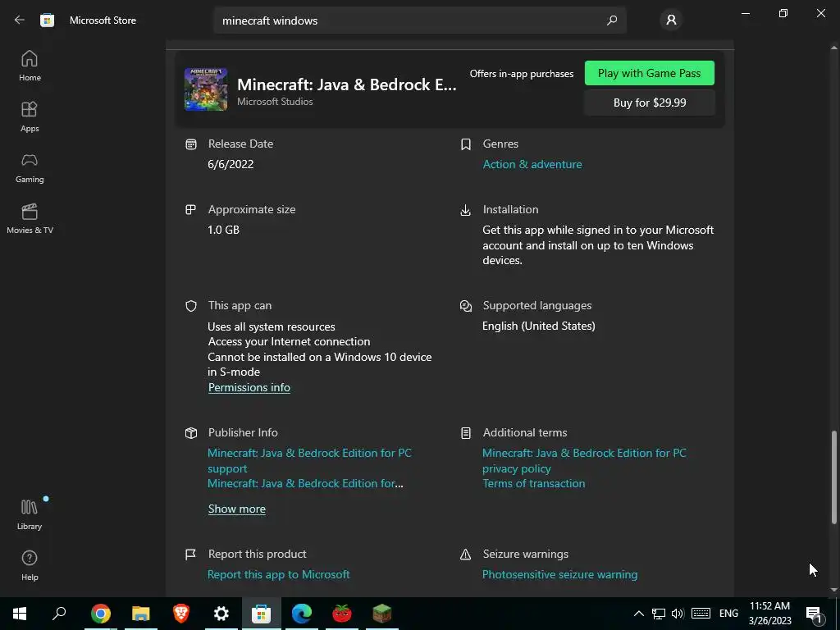840x630 pixels.
Task: Click the scrollbar up arrow
Action: click(x=833, y=47)
